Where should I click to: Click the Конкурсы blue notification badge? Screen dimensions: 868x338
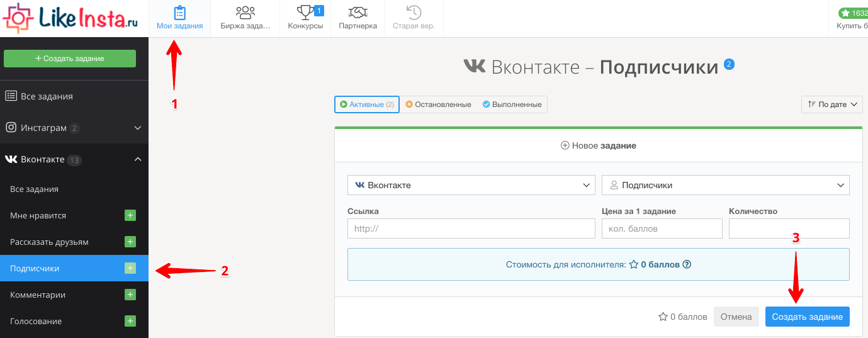point(318,10)
